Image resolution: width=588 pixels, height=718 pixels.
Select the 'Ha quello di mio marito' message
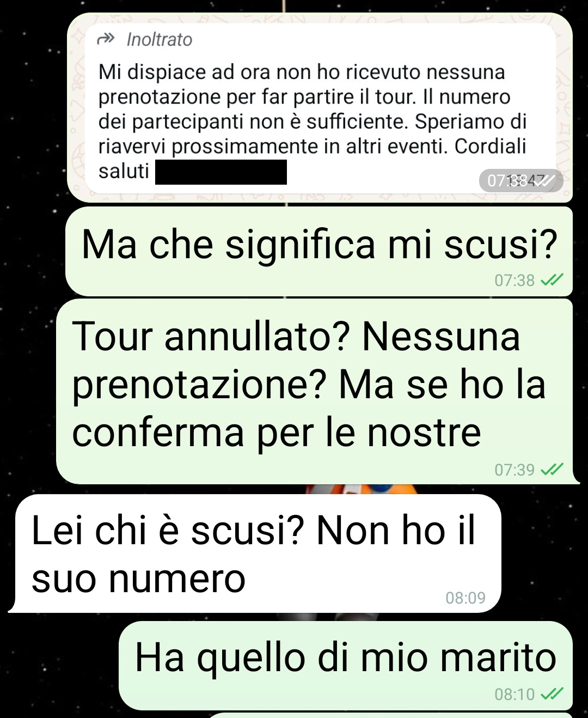point(346,666)
